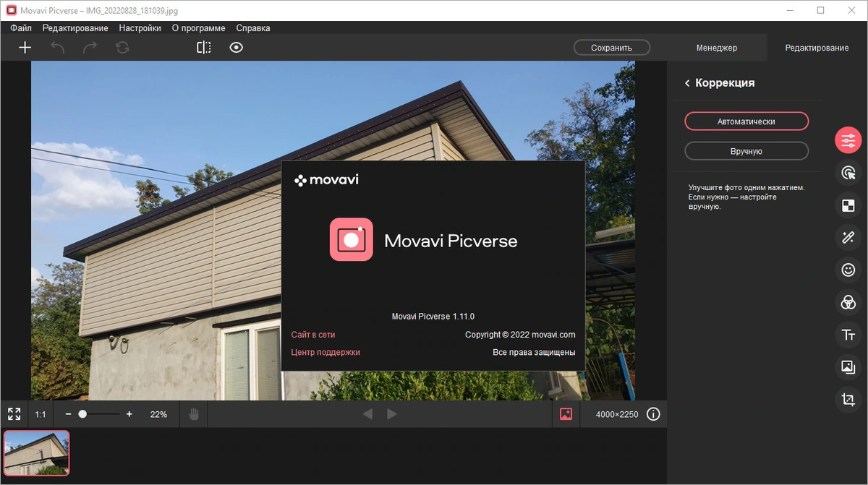Set zoom to 1:1 scale
The image size is (868, 485).
(x=41, y=414)
